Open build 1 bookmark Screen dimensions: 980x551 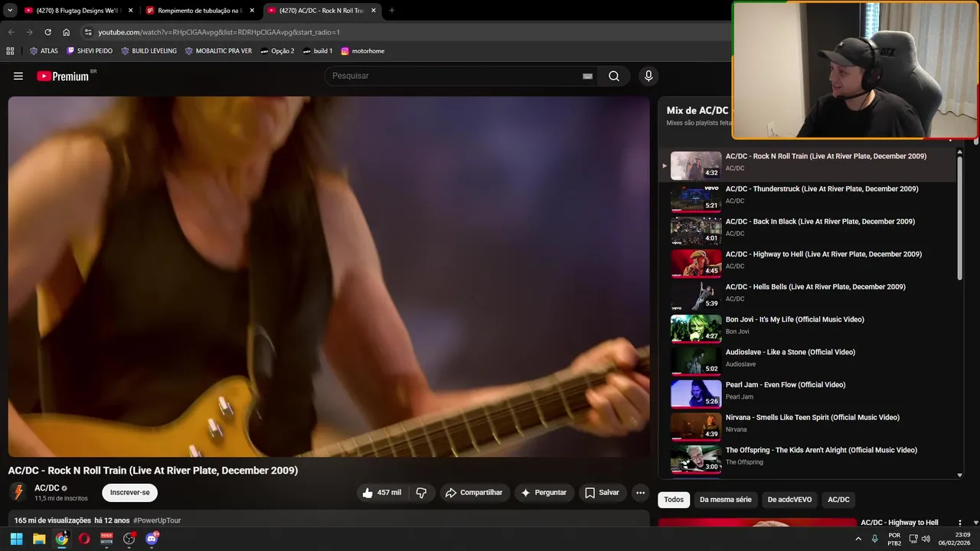point(318,51)
